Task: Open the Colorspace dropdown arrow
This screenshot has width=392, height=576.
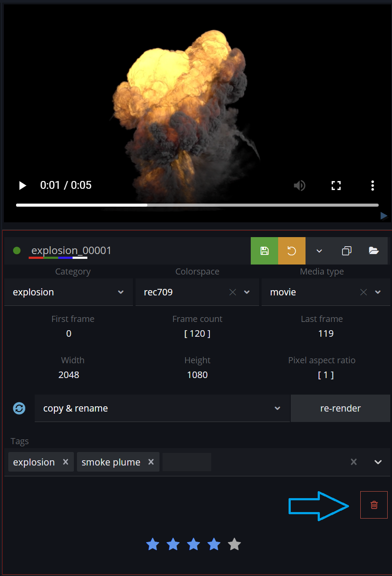Action: pos(247,292)
